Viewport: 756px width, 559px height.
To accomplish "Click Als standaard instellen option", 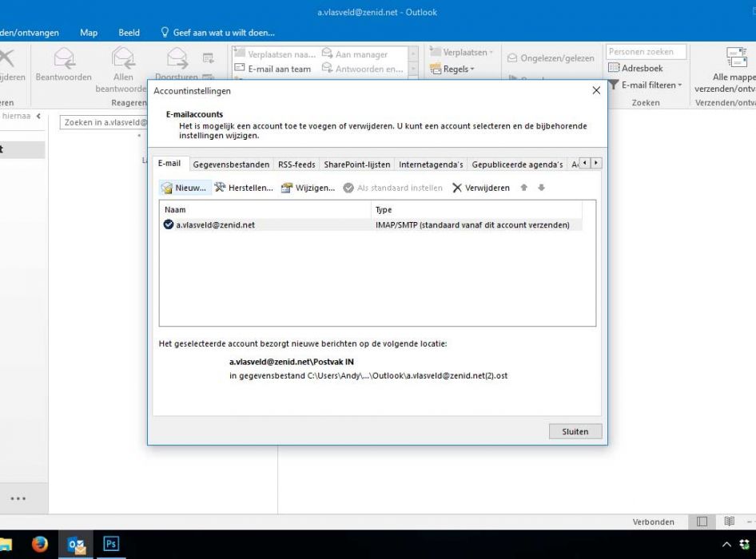I will (393, 188).
